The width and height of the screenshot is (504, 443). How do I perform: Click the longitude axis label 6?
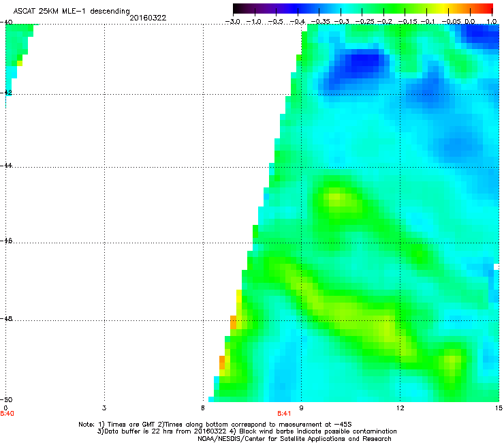tap(203, 408)
